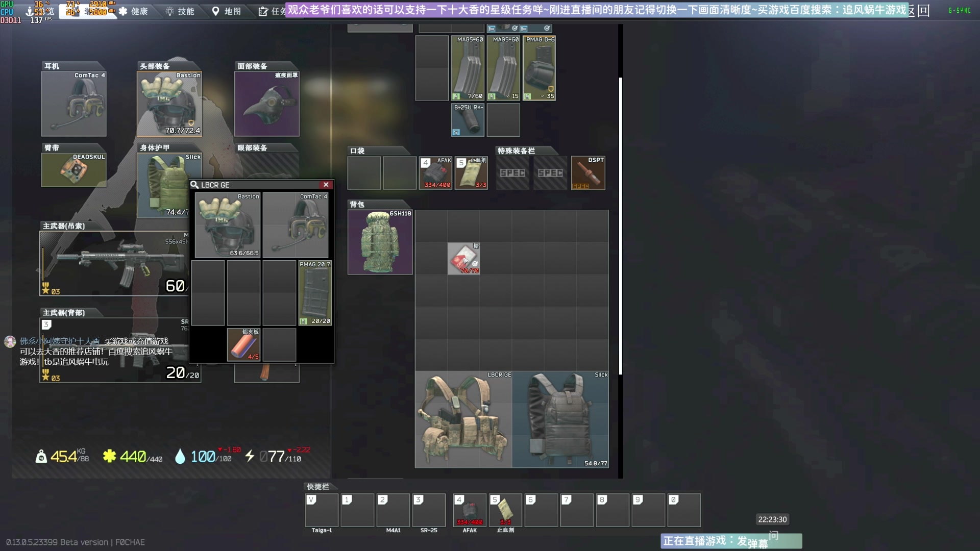
Task: Select the LBCR GE chest rig in backpack
Action: coord(463,419)
